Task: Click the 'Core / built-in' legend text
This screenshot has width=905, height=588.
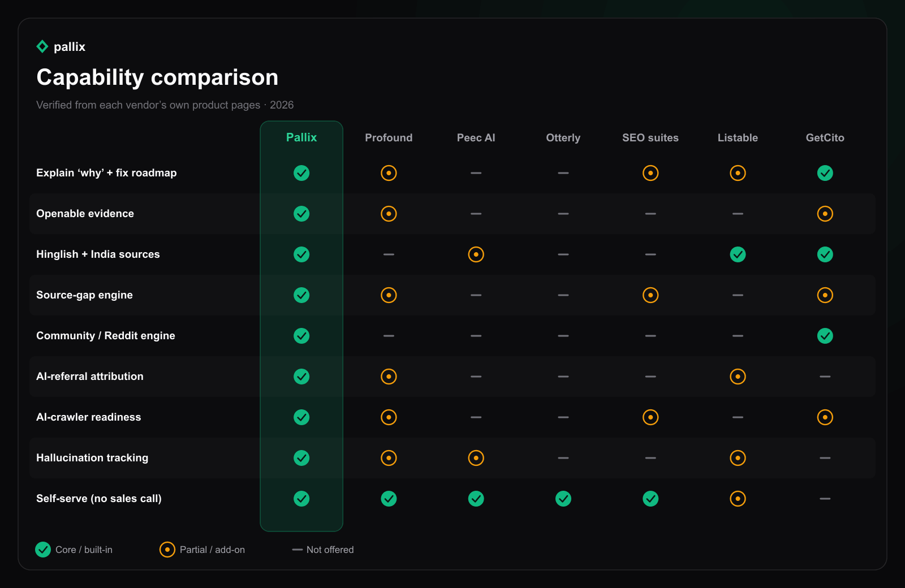Action: (x=84, y=550)
